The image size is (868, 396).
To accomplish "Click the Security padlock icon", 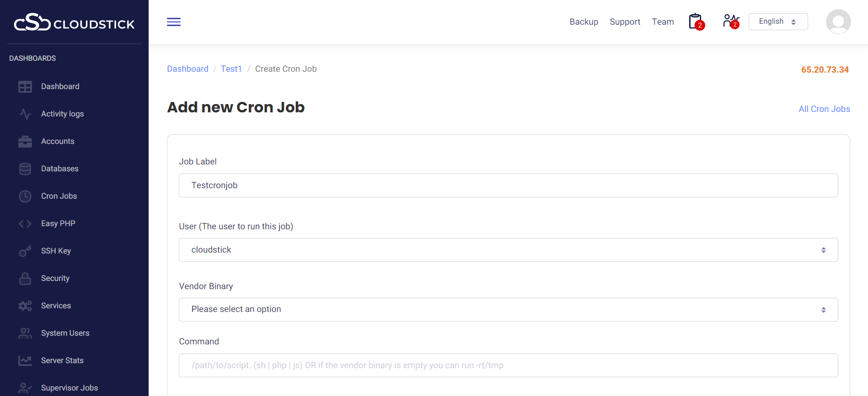I will pyautogui.click(x=25, y=278).
